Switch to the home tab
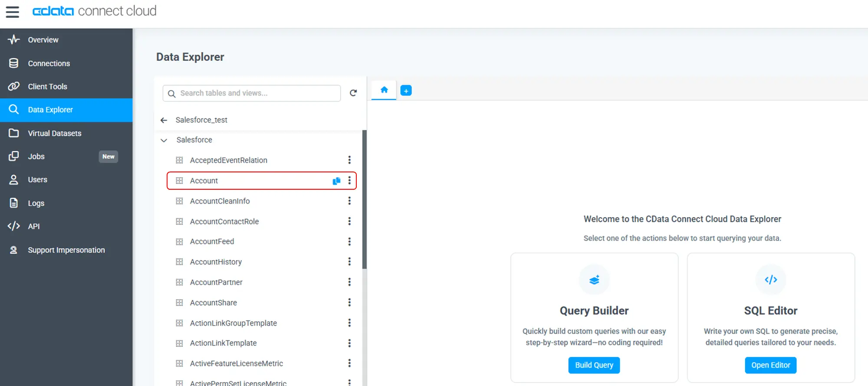Screen dimensions: 868x386 point(384,90)
